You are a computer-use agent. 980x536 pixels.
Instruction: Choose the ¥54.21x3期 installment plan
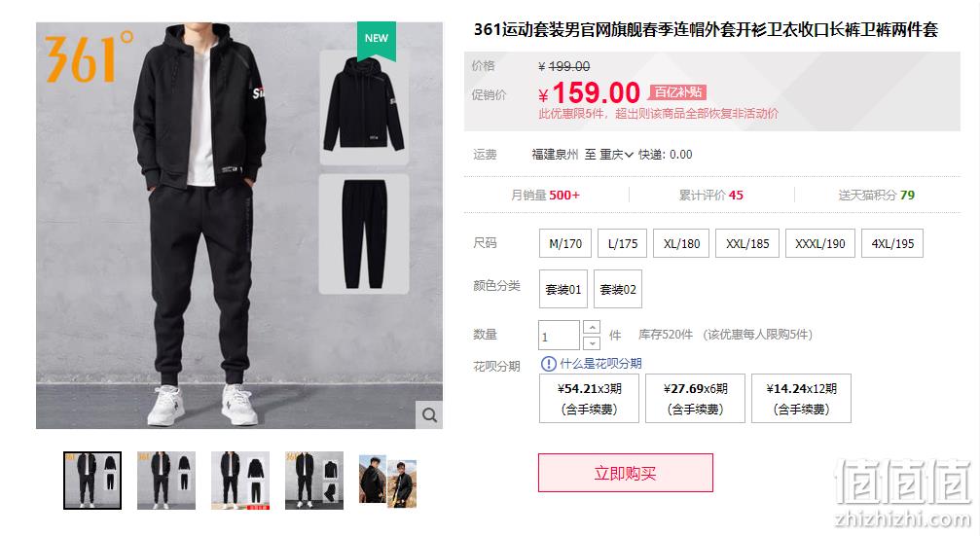(x=589, y=399)
